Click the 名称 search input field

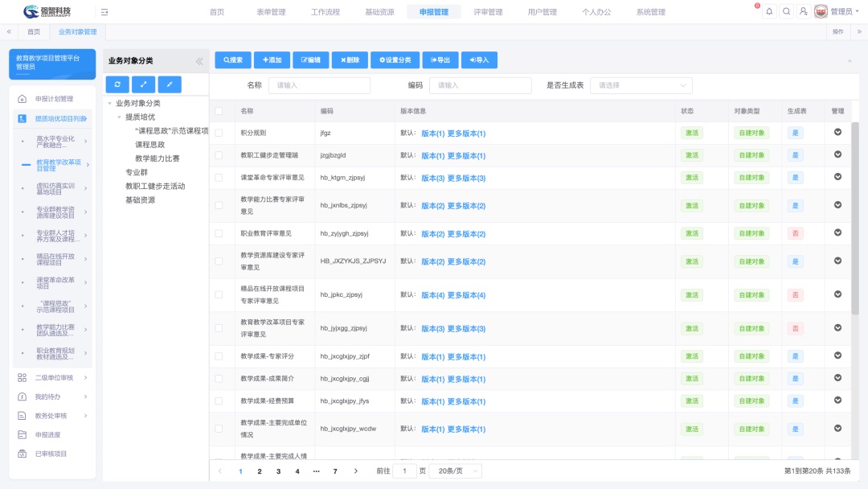[x=319, y=85]
